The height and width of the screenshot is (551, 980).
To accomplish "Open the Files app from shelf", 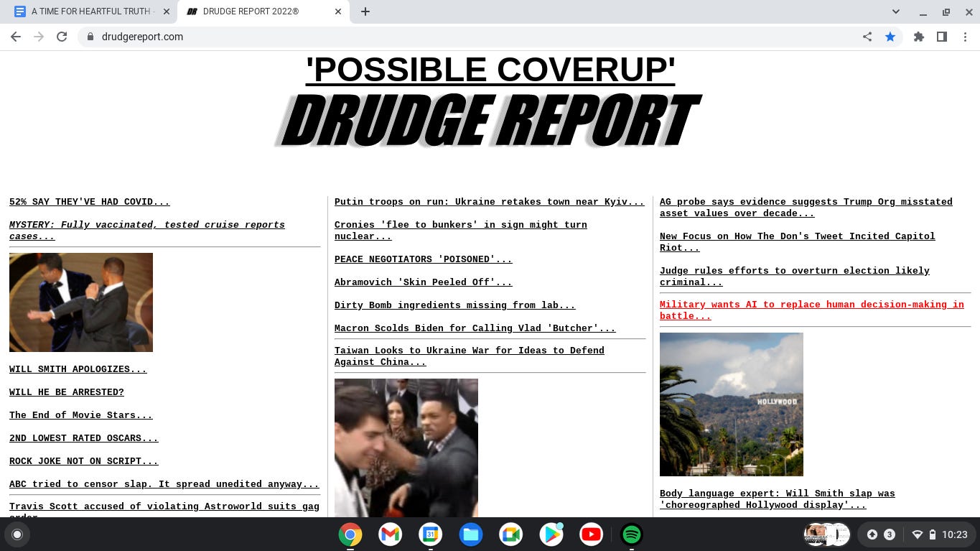I will coord(471,534).
